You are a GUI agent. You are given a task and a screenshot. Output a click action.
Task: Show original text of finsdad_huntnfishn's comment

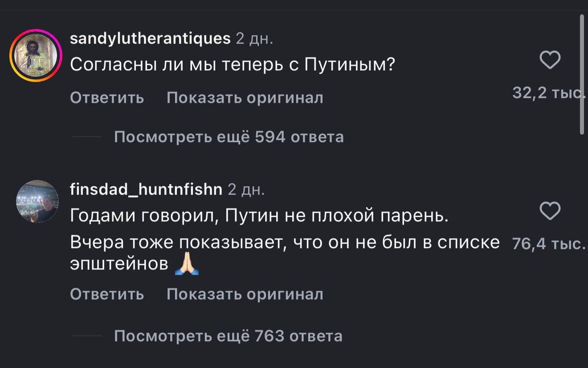point(245,294)
